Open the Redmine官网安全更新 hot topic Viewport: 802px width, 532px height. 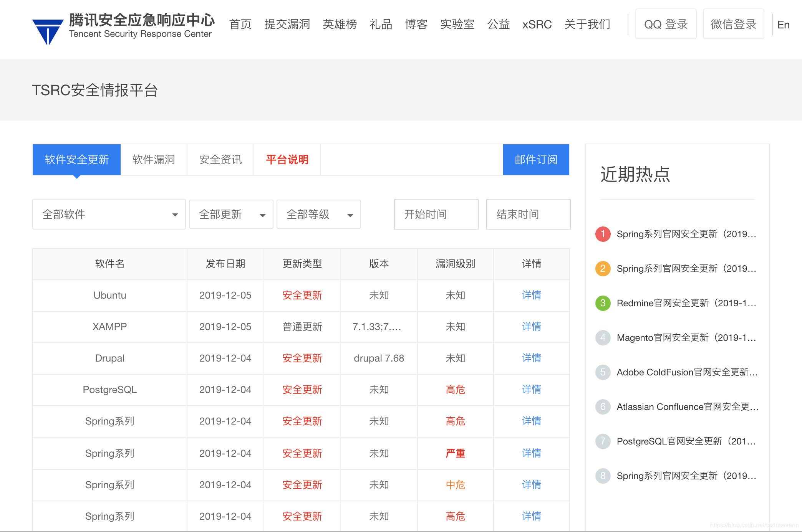(687, 303)
